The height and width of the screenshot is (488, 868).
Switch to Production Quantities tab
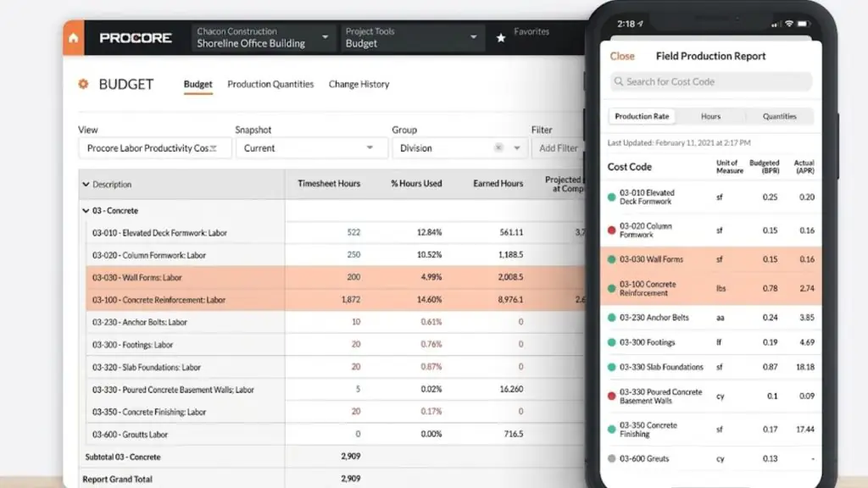(270, 84)
